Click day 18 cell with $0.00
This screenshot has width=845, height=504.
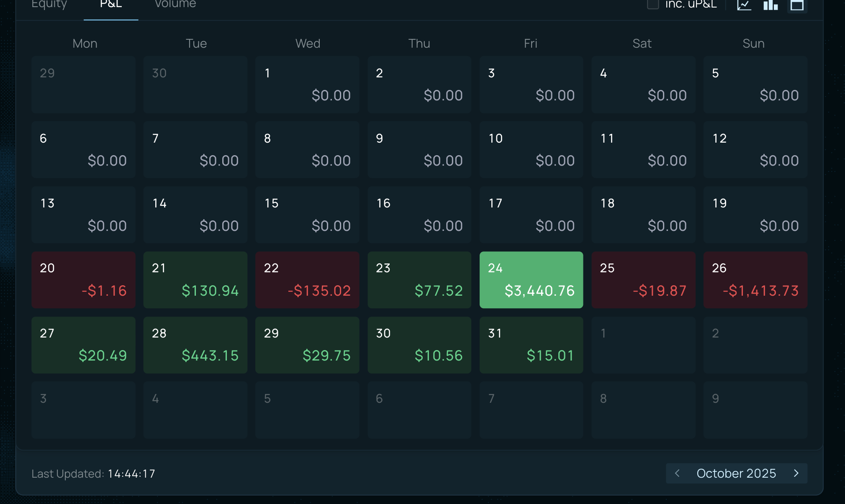pos(643,215)
